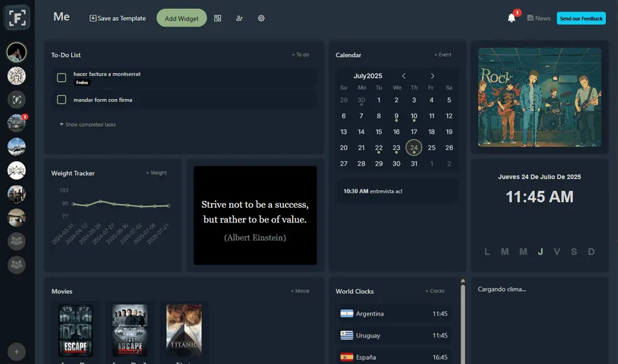The width and height of the screenshot is (618, 364).
Task: Check the 'mandar form con firma' task
Action: (62, 100)
